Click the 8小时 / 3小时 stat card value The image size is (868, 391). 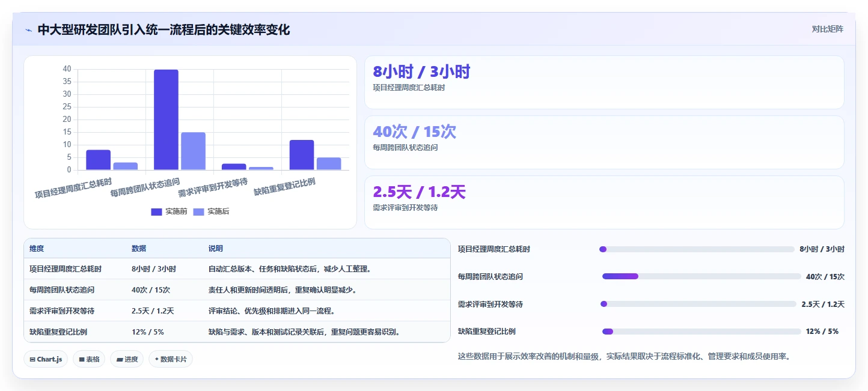pos(421,72)
